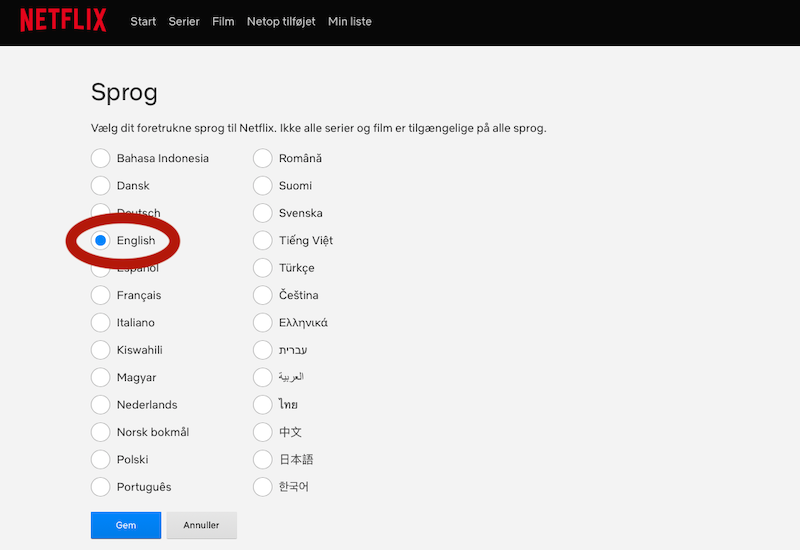Choose Nederlands radio button

[101, 405]
